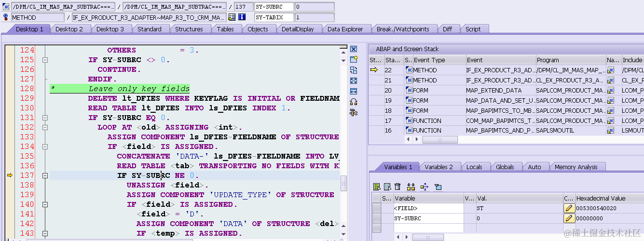Click the scroll right arrow of the ABAP stack
Viewport: 644px width, 241px height.
[417, 140]
